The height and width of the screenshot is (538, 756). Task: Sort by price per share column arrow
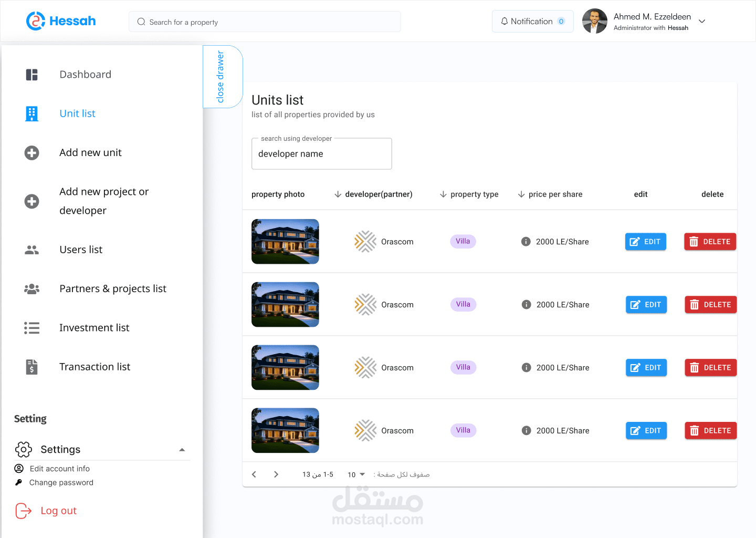point(521,194)
